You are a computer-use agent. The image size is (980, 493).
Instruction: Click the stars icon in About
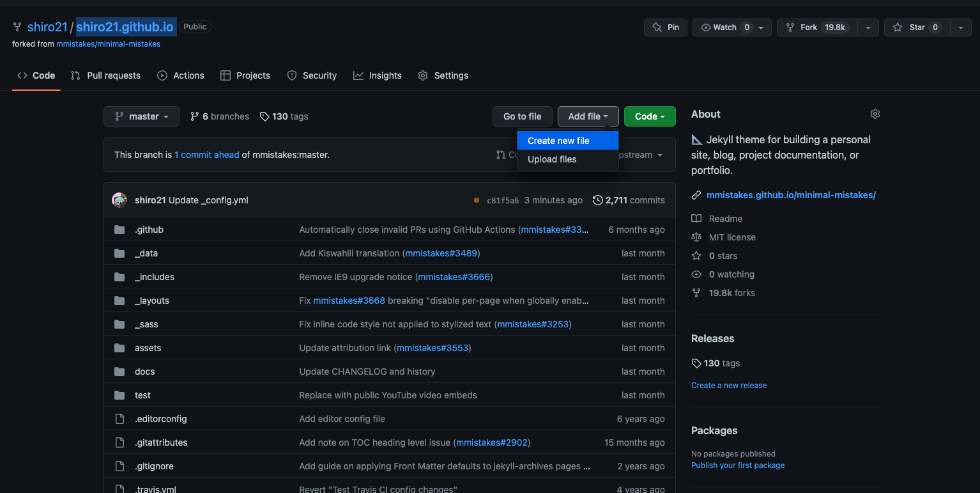696,256
